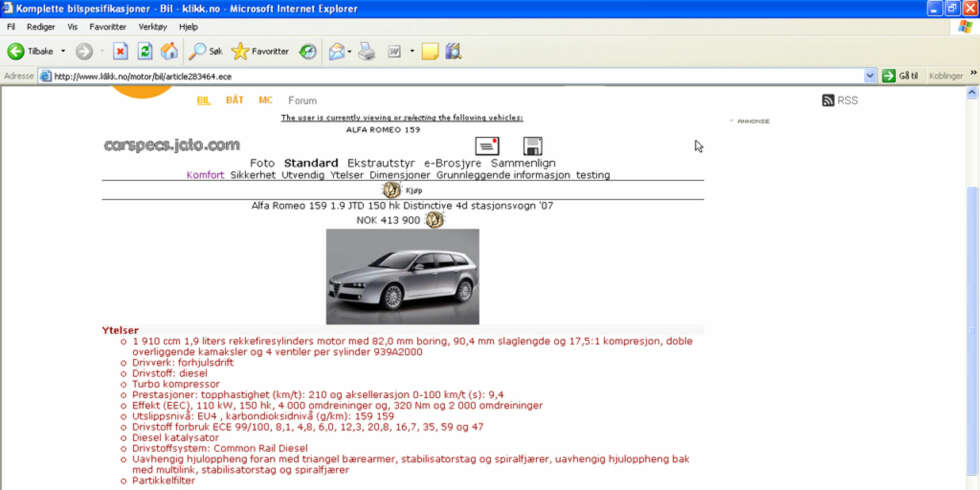Open the e-Brosjyre tab
This screenshot has width=980, height=490.
coord(453,163)
